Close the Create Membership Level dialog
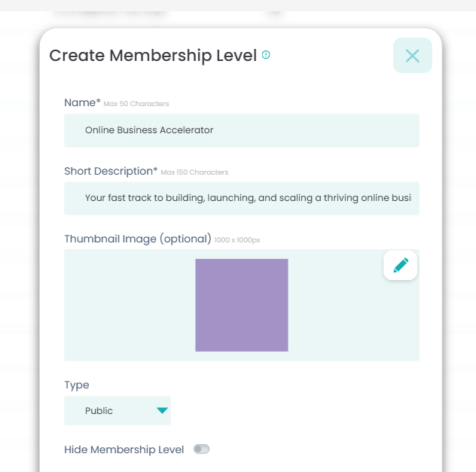The height and width of the screenshot is (472, 476). click(x=412, y=56)
